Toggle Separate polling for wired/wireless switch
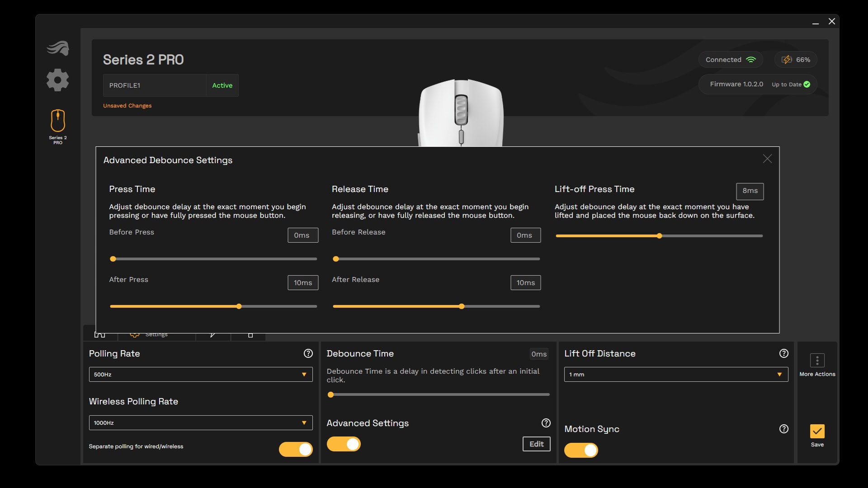Screen dimensions: 868x488 (296, 450)
